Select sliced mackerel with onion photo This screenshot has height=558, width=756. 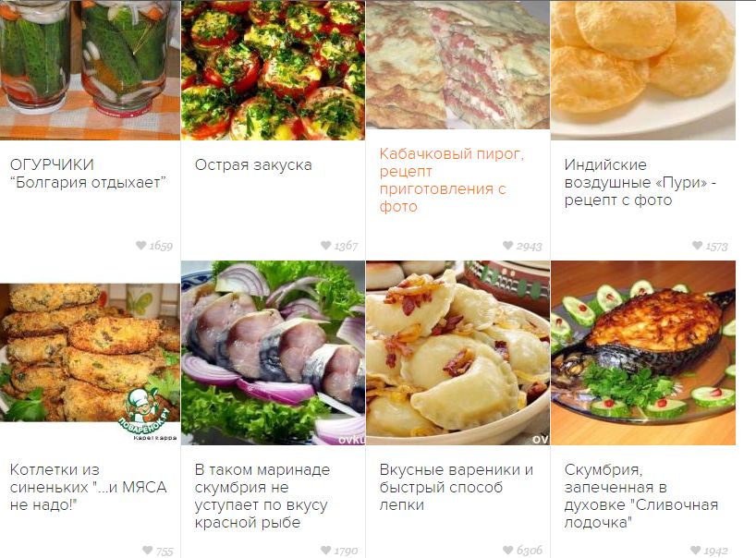click(273, 353)
